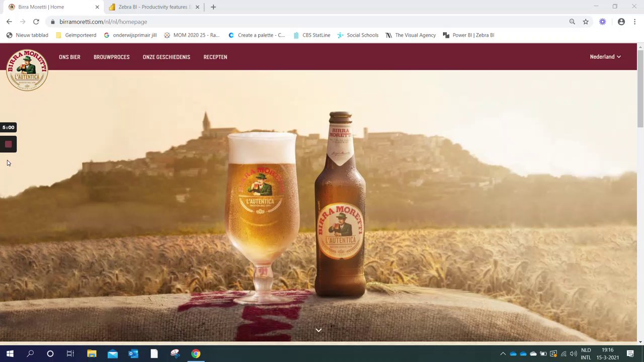644x362 pixels.
Task: Open the Chrome three-dot menu
Action: [x=635, y=22]
